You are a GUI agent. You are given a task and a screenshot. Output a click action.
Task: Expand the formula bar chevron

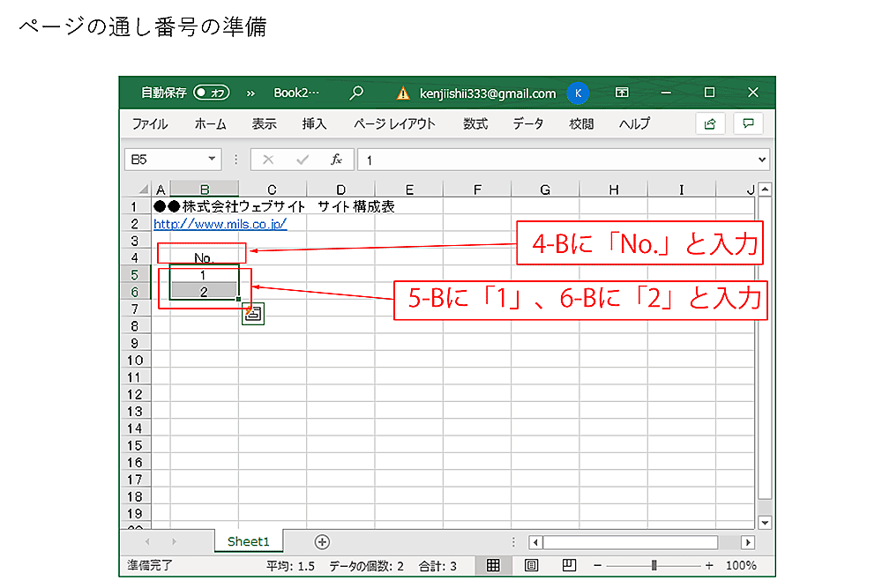(x=763, y=160)
